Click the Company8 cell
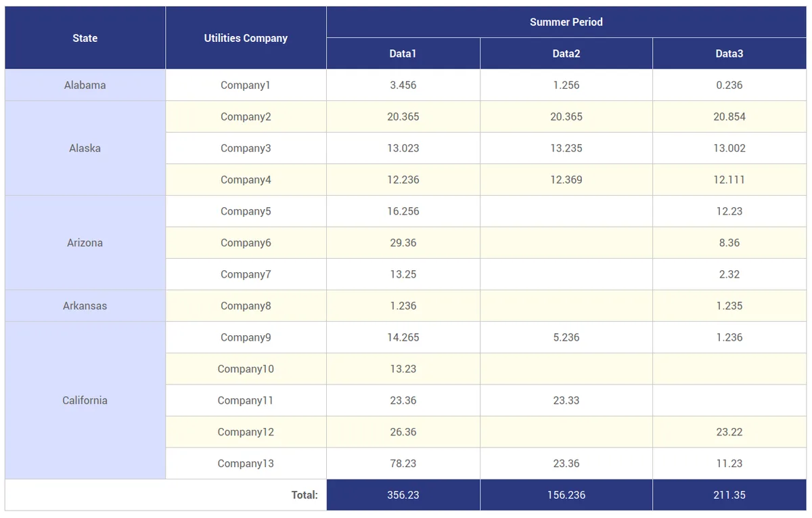The image size is (812, 518). [246, 306]
